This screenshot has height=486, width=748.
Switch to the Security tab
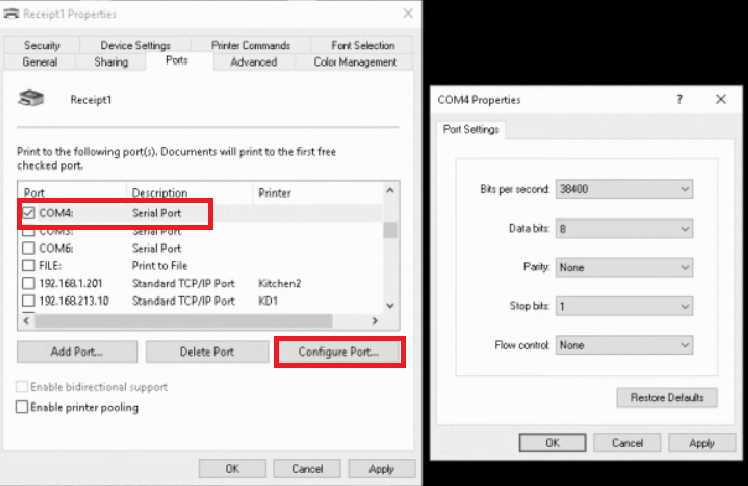click(42, 45)
